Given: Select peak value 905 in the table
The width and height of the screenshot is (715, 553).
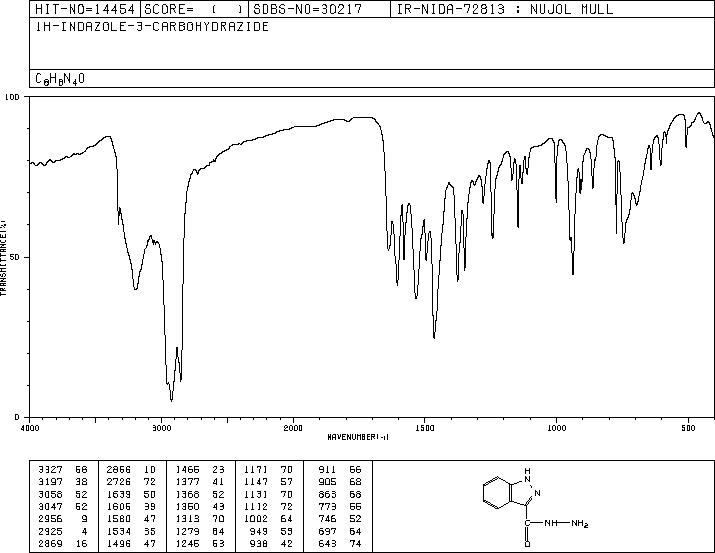Looking at the screenshot, I should 327,482.
